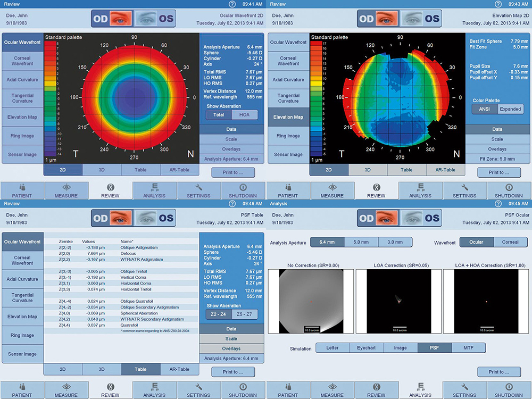This screenshot has width=532, height=399.
Task: Click PATIENT in PSF Ocular Analysis screen
Action: click(x=288, y=390)
